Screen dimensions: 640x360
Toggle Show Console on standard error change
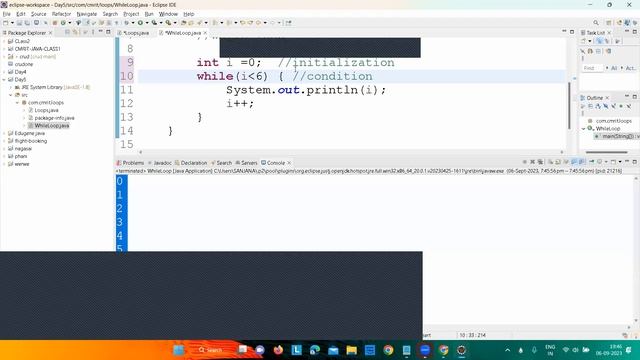582,162
